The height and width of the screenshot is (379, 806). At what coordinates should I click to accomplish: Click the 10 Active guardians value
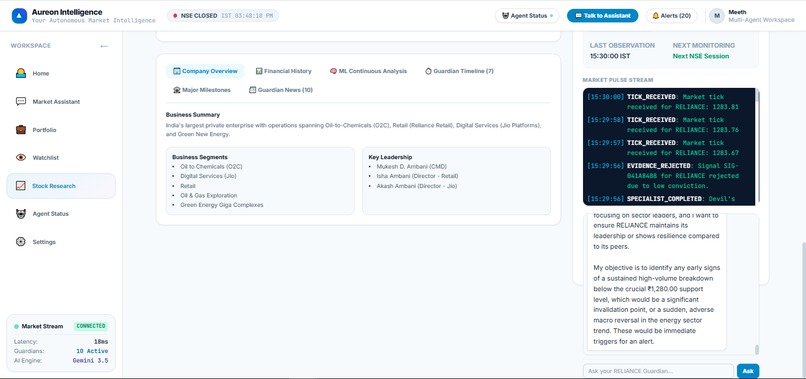(92, 351)
